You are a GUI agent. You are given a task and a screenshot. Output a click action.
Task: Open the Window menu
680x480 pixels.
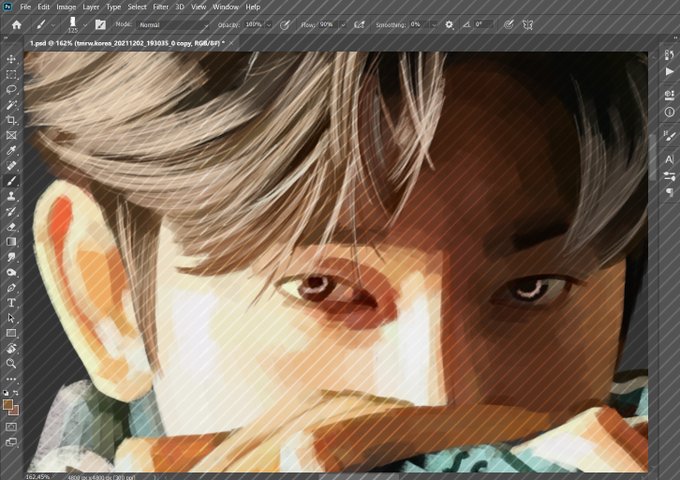pos(225,7)
